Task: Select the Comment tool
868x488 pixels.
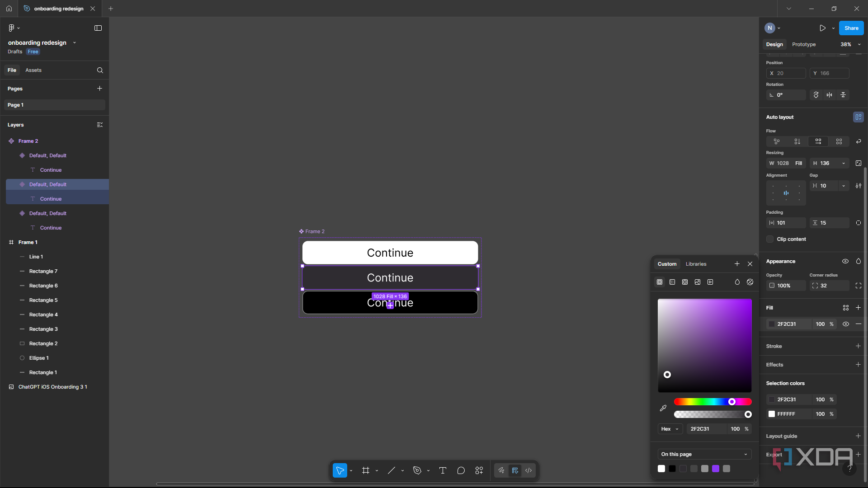Action: (461, 470)
